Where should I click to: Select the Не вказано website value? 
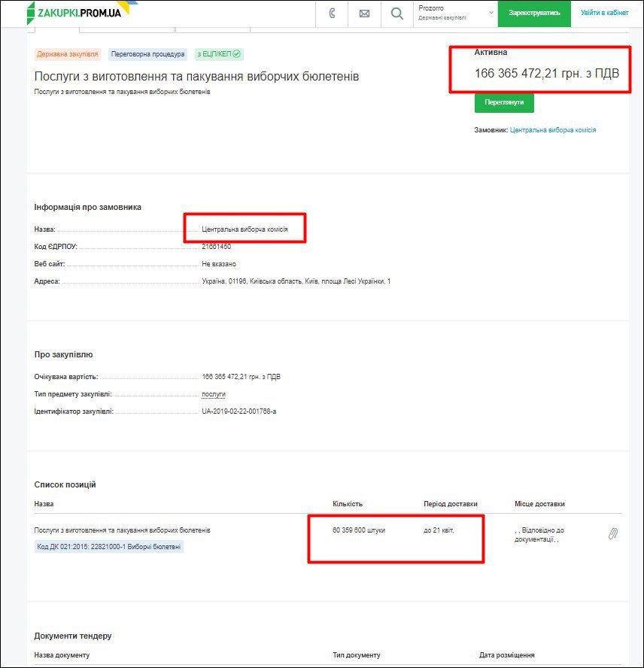tap(219, 264)
